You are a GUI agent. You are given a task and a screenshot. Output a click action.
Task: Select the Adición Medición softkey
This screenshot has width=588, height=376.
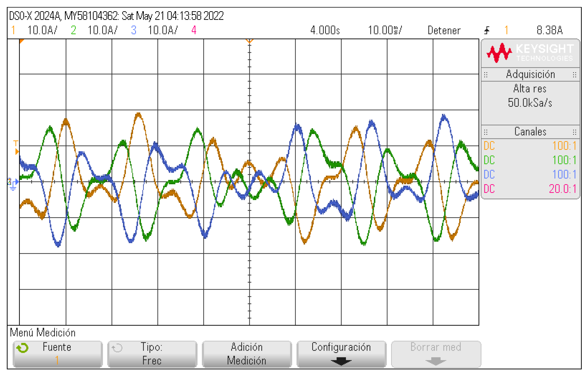point(247,354)
